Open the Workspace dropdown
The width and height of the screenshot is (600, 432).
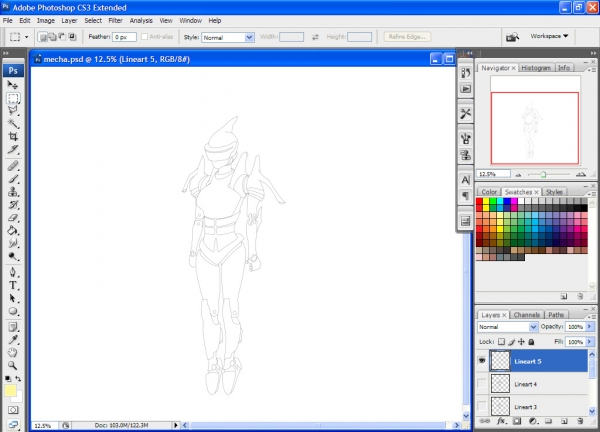549,36
